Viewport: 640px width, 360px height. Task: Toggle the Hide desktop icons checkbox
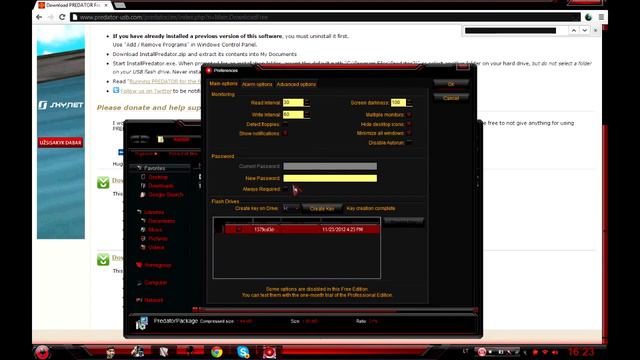[409, 124]
